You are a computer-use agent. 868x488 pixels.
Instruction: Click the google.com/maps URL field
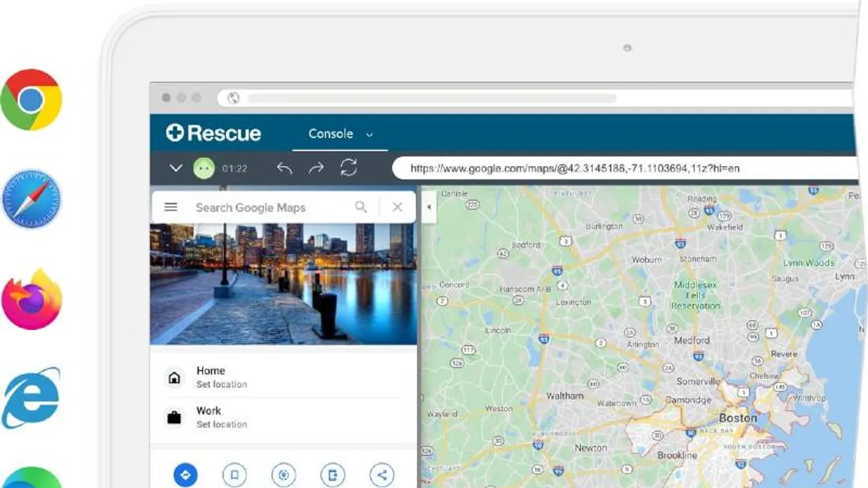624,168
